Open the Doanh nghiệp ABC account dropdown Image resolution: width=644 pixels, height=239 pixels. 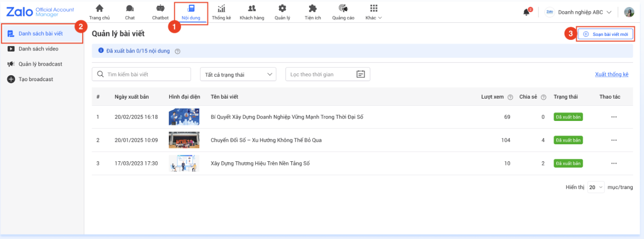tap(578, 12)
